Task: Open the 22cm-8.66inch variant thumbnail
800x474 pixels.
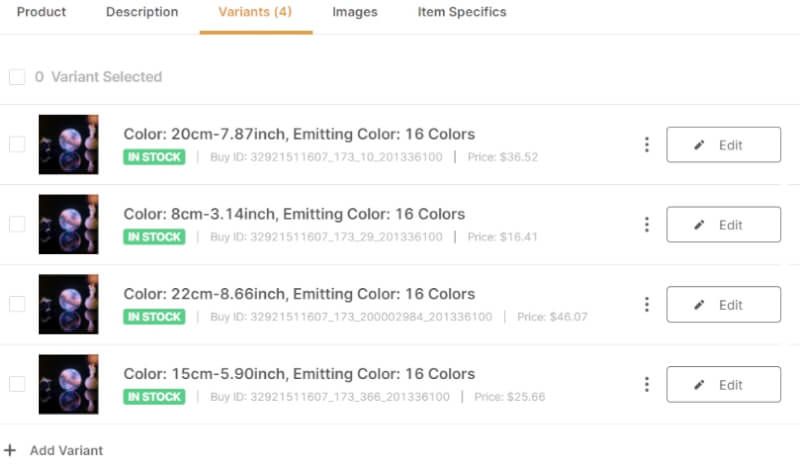Action: [68, 304]
